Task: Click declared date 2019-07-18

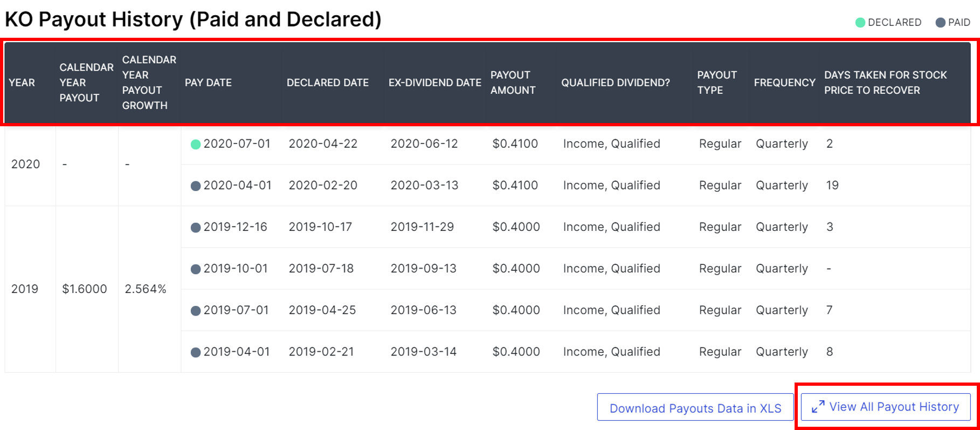Action: [x=321, y=268]
